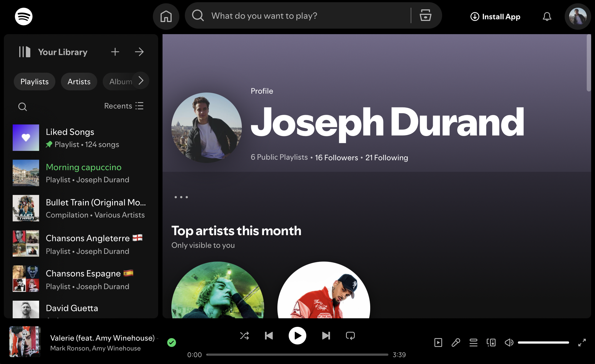This screenshot has height=364, width=595.
Task: Open Mark Ronson artist link
Action: pyautogui.click(x=70, y=348)
